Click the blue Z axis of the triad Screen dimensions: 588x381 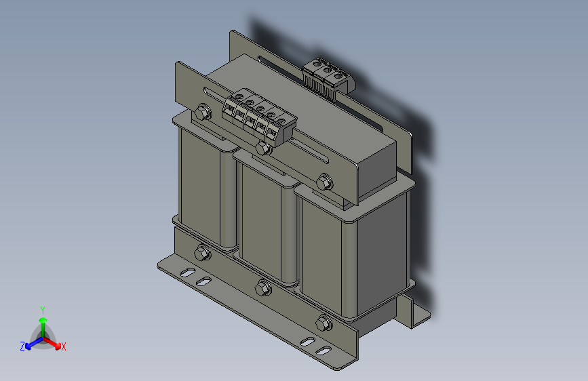click(34, 344)
